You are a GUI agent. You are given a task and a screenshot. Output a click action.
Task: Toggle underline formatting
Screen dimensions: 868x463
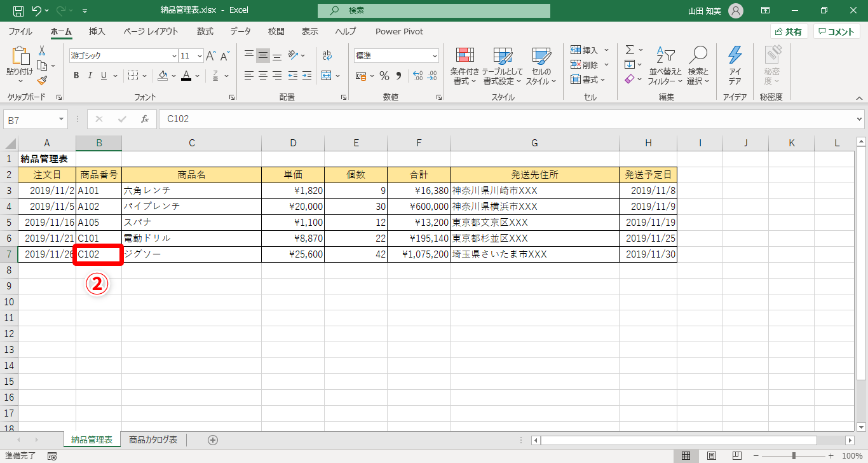104,76
